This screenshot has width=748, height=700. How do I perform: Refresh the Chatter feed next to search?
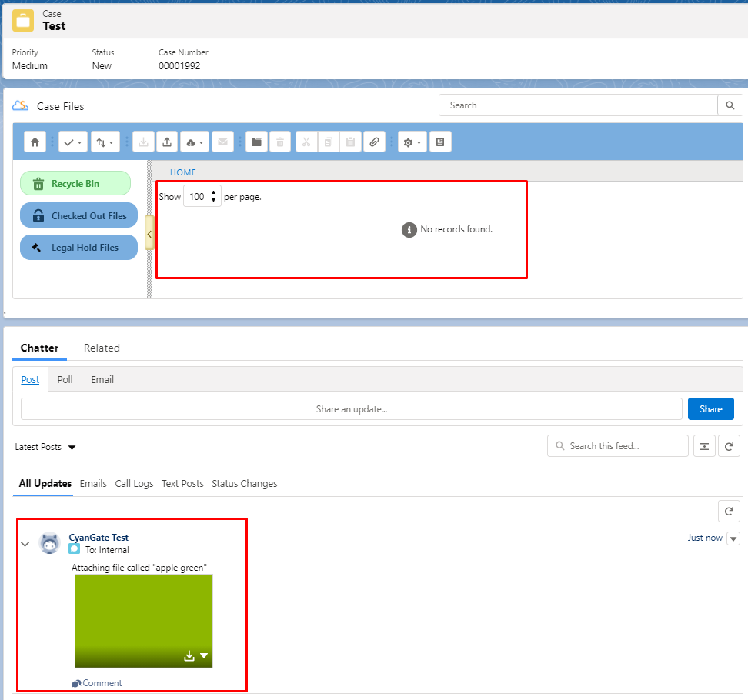click(729, 446)
